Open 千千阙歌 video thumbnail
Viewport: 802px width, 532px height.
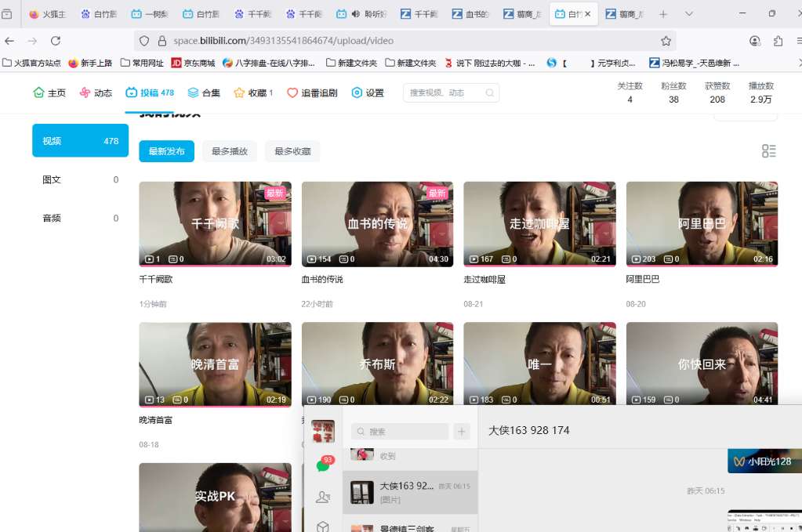(x=216, y=224)
